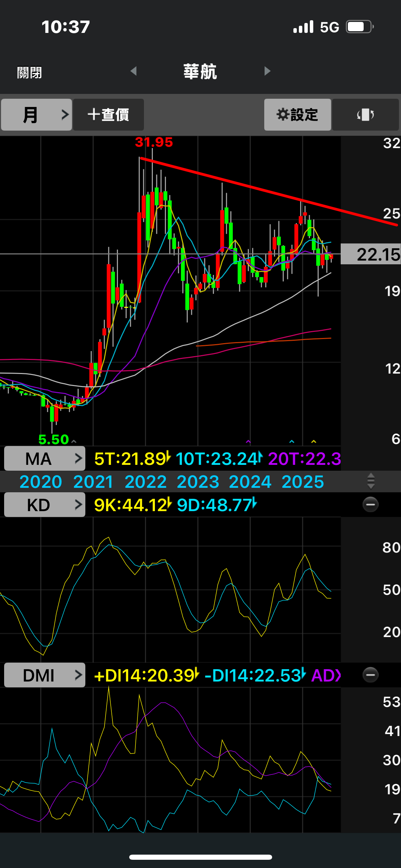Collapse the KD panel with minus button
The width and height of the screenshot is (401, 868).
click(x=370, y=505)
